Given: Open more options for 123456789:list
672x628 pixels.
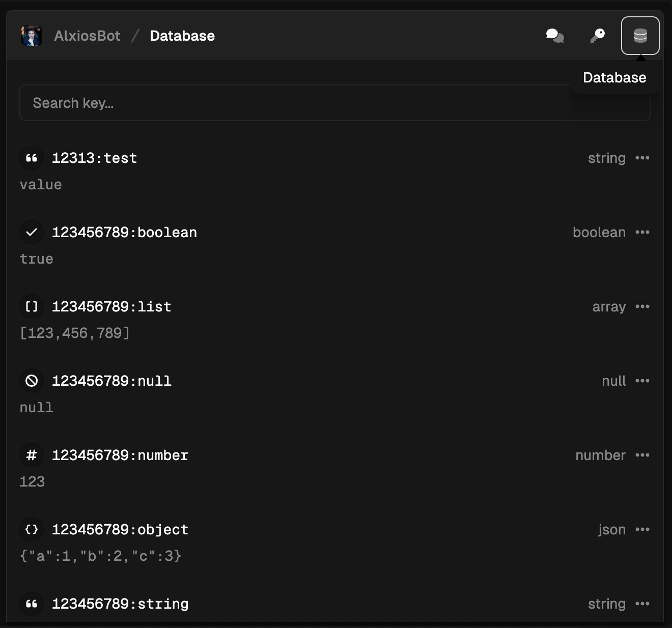Looking at the screenshot, I should [x=642, y=306].
